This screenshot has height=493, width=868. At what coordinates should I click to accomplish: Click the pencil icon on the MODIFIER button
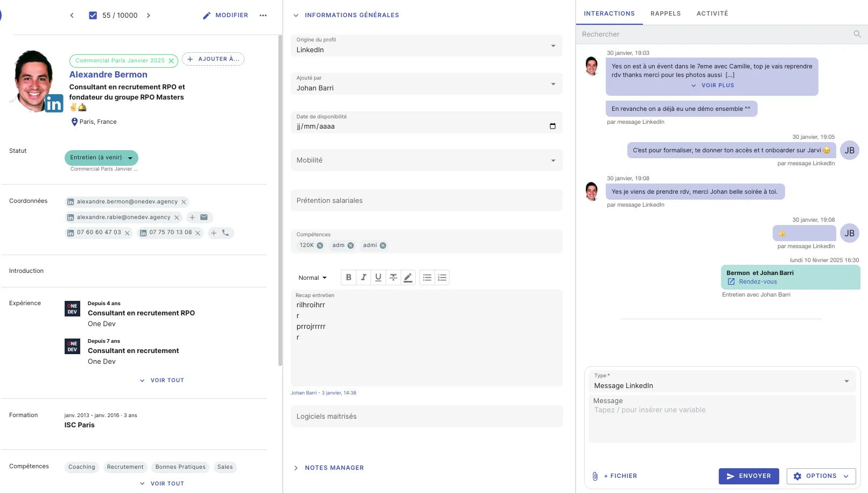tap(206, 15)
